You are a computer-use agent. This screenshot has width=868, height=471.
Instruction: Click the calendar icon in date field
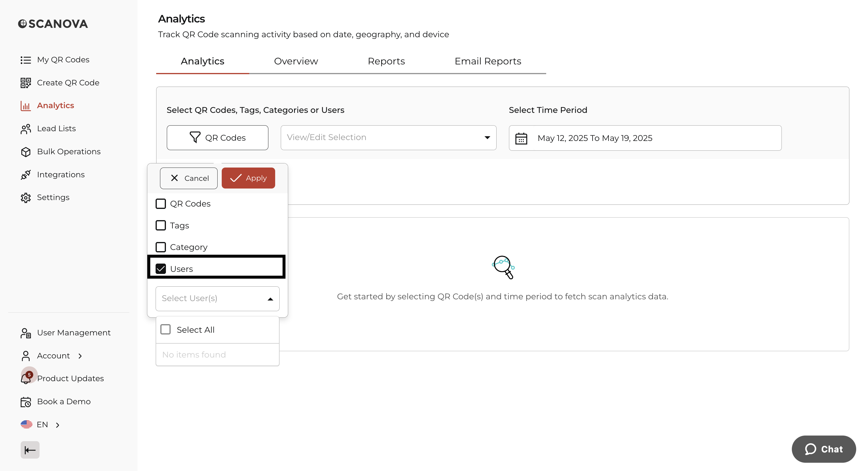(x=521, y=138)
